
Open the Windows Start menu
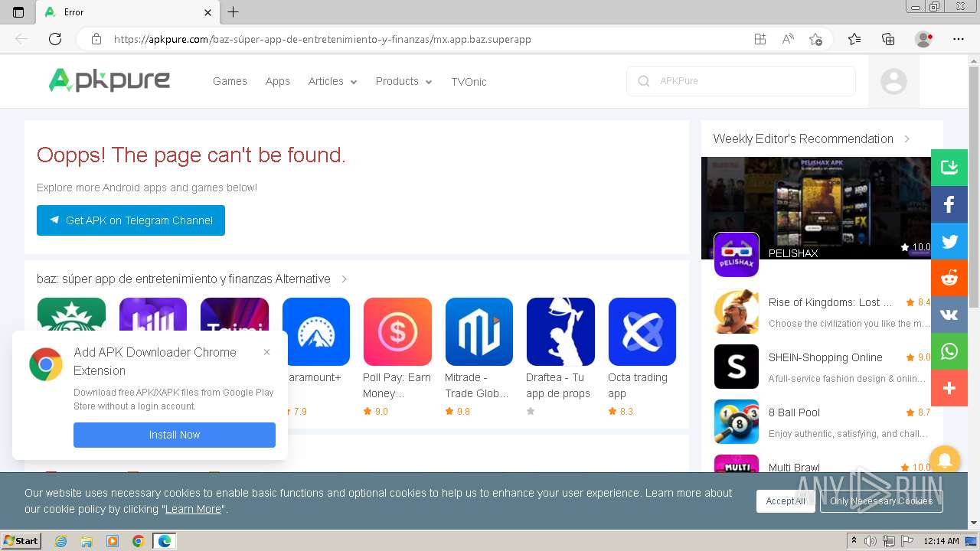point(21,540)
